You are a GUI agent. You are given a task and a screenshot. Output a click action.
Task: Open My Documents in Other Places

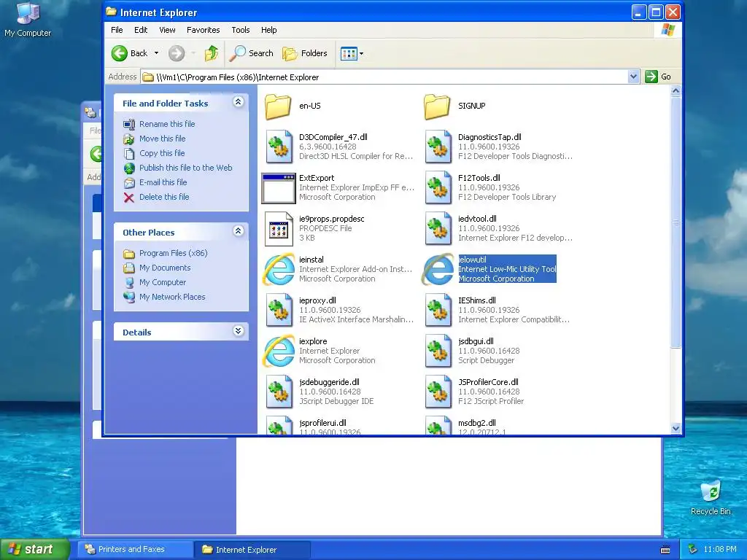coord(165,268)
